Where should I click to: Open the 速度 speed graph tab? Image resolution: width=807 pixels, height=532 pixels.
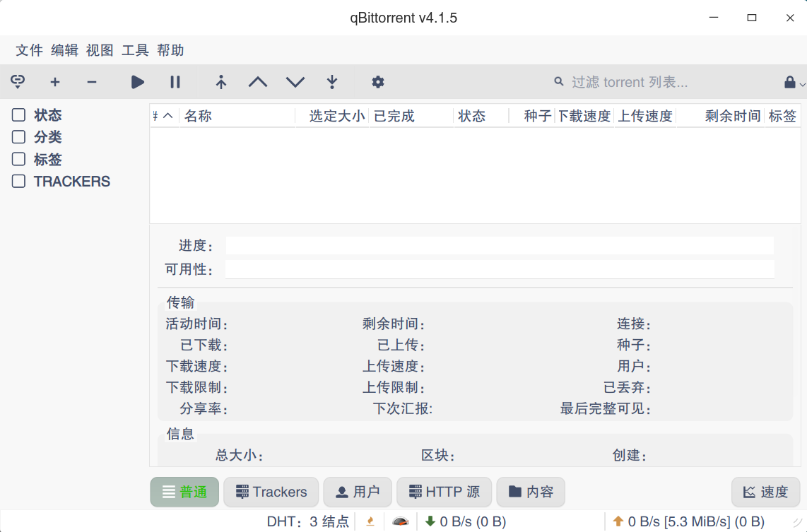(x=766, y=492)
